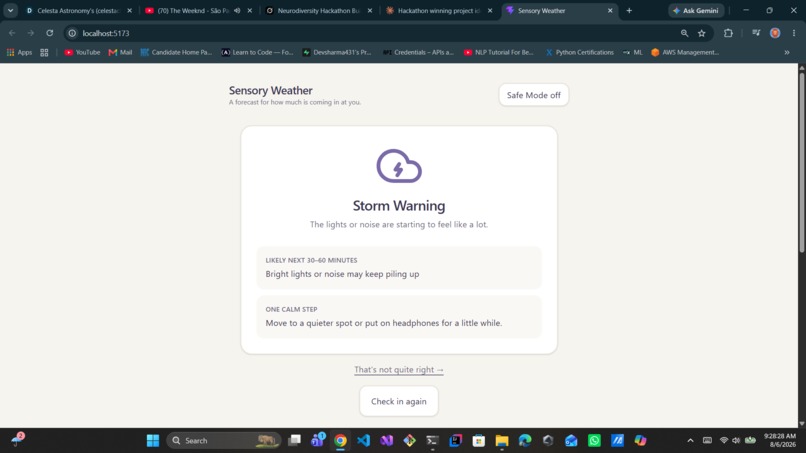Click the taskbar Search box
Viewport: 806px width, 453px height.
pyautogui.click(x=224, y=441)
